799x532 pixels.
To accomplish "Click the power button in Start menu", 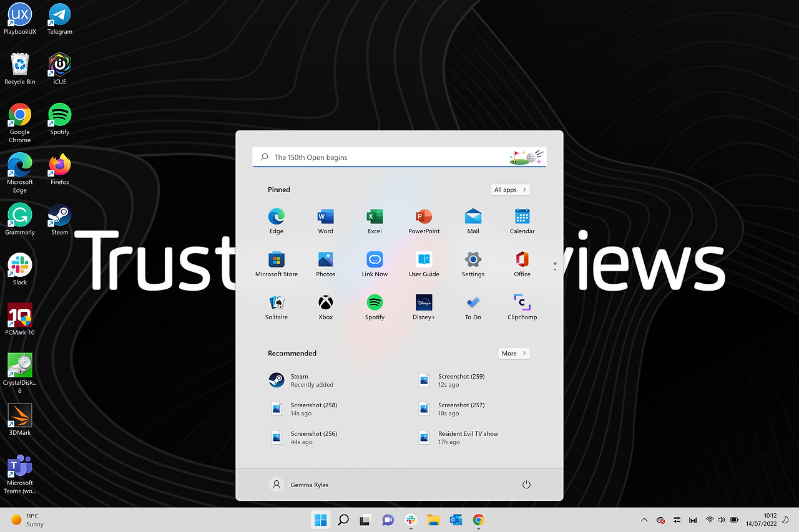I will click(526, 485).
